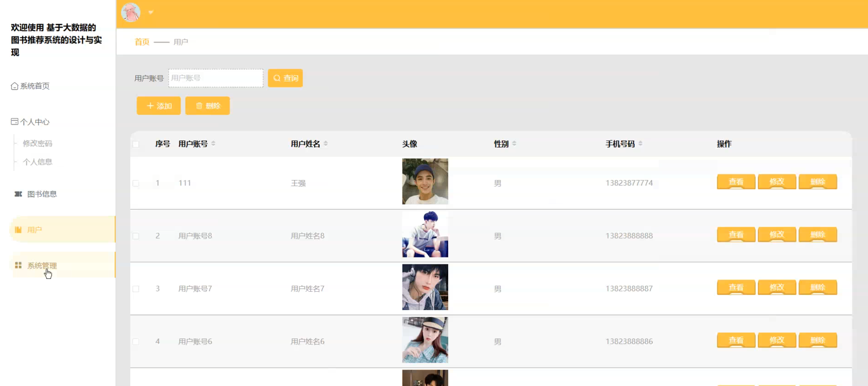Click the 用户账号 search input field

point(216,78)
